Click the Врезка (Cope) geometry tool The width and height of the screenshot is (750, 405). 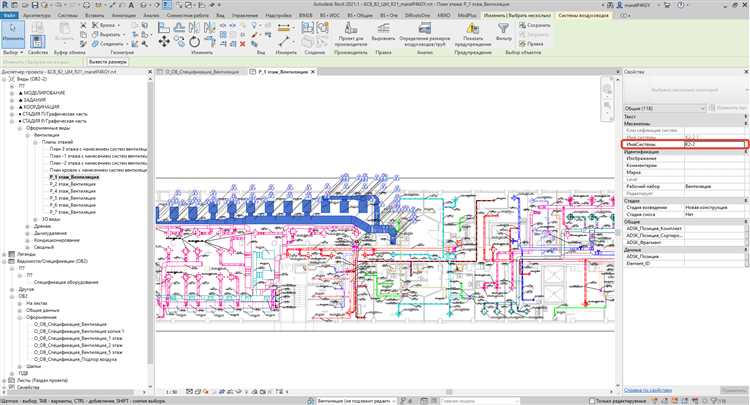pos(104,25)
